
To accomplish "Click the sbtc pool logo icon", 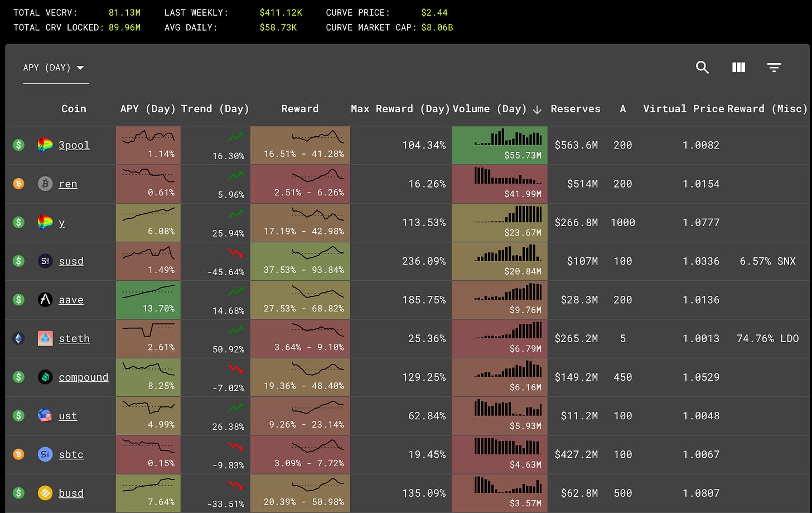I will point(45,454).
